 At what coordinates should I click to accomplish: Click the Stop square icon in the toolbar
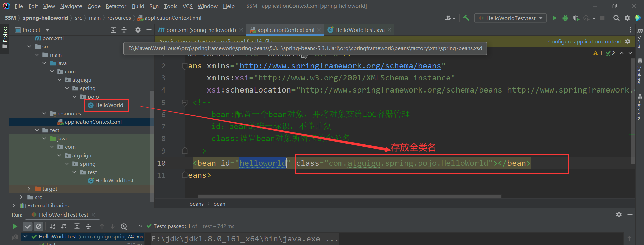coord(602,18)
